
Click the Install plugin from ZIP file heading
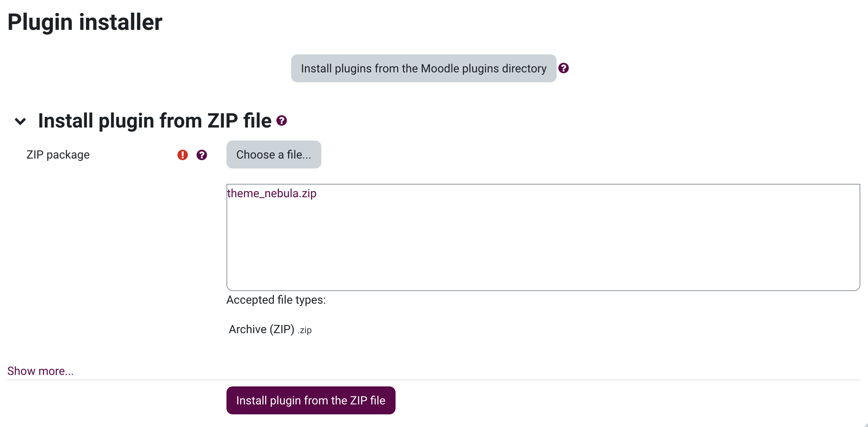click(155, 121)
